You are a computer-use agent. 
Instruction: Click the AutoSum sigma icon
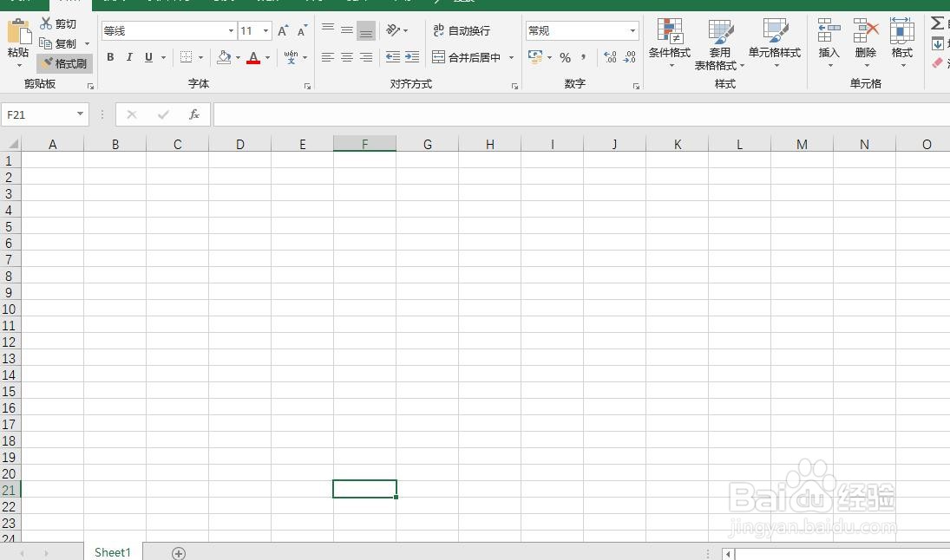tap(937, 23)
